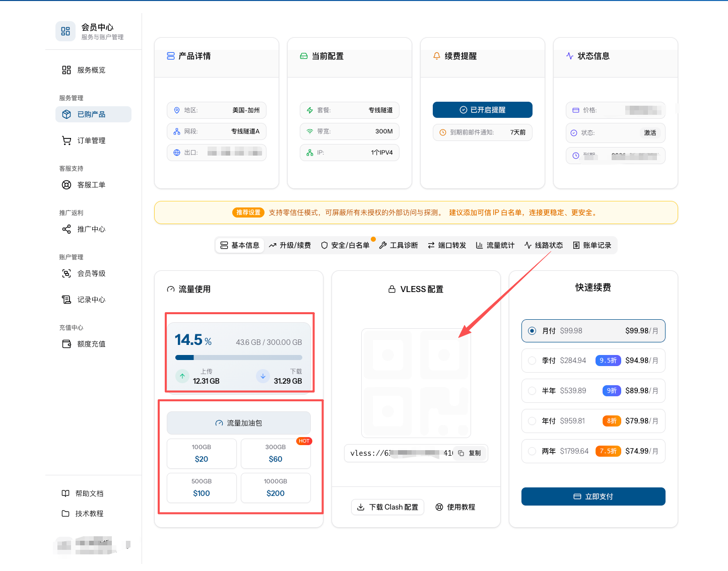
Task: Open the 使用教程 link
Action: tap(455, 507)
